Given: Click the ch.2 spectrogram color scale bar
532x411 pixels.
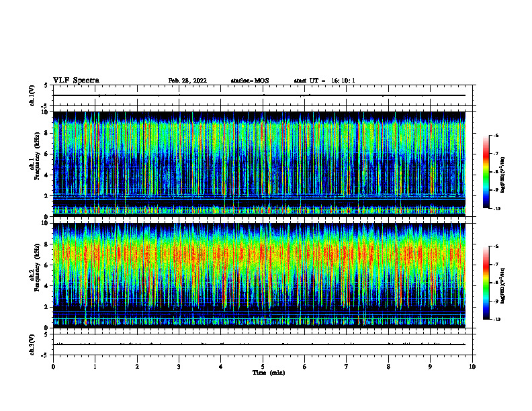Looking at the screenshot, I should click(486, 283).
